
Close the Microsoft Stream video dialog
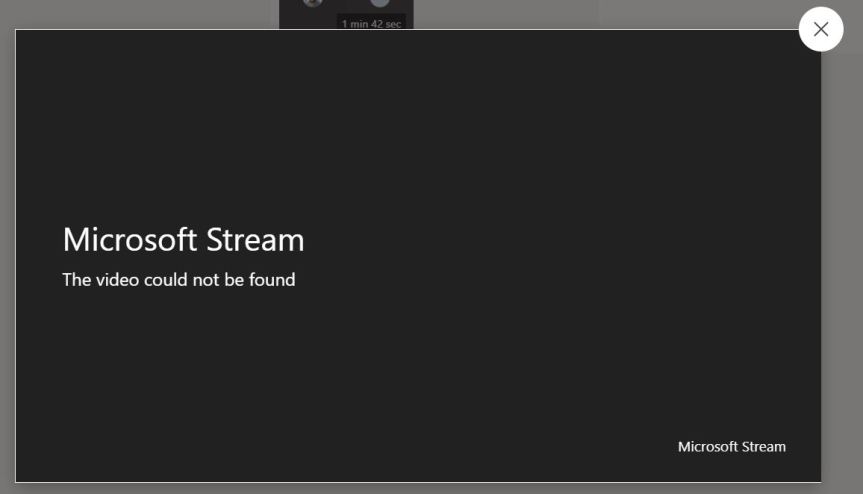point(821,29)
